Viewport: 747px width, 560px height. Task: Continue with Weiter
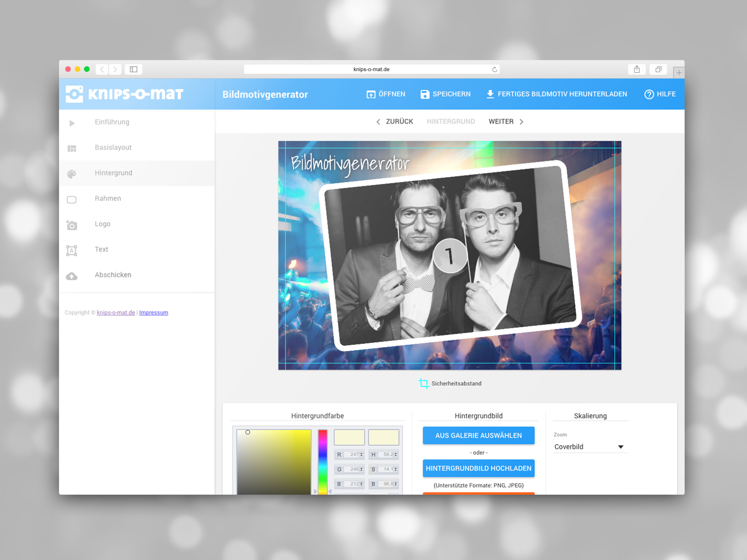click(501, 122)
